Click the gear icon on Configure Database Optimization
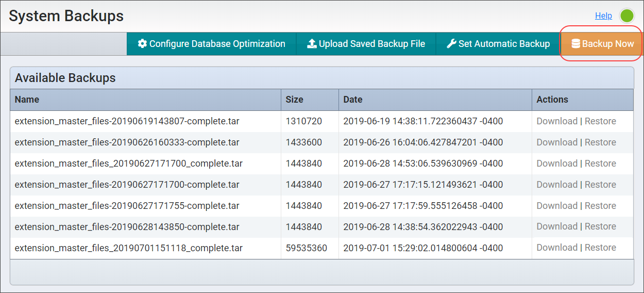644x293 pixels. point(142,44)
